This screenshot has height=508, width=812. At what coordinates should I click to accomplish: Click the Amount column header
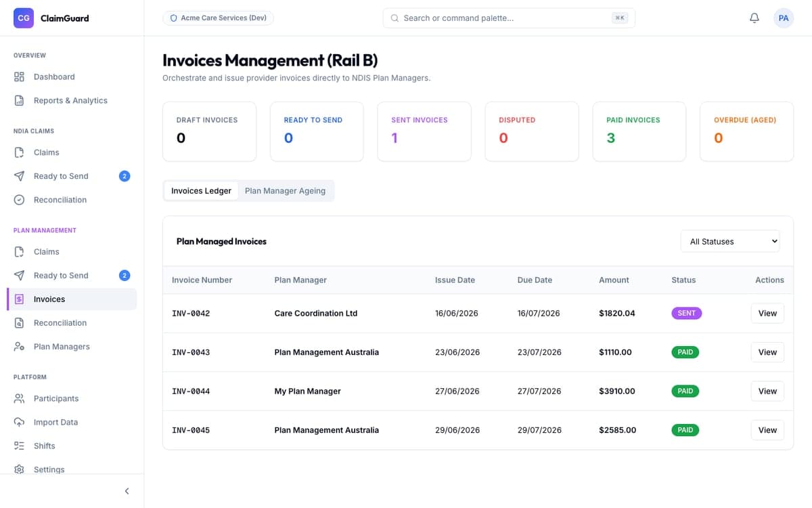click(614, 280)
